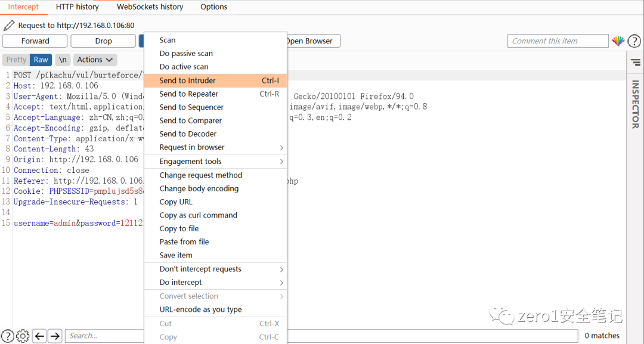Go to previous search match arrow
The width and height of the screenshot is (644, 344).
[39, 336]
